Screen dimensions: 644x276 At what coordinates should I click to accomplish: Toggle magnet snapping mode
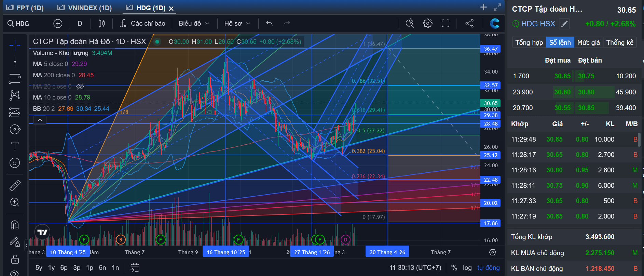point(15,225)
